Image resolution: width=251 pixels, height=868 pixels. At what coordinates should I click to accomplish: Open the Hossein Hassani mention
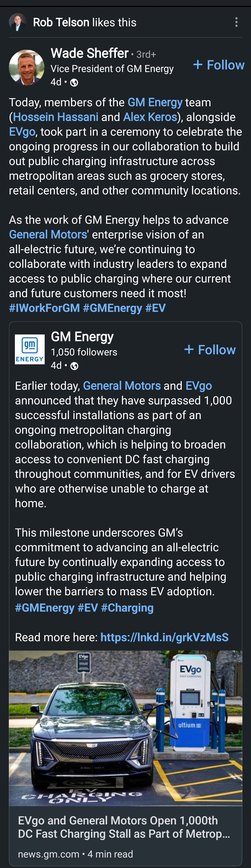pos(56,117)
